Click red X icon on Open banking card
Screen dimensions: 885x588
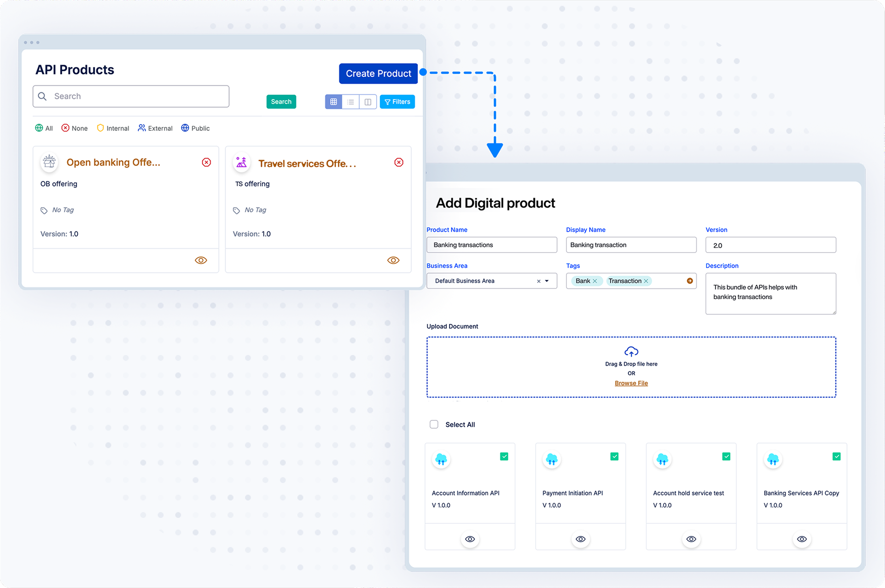(207, 162)
